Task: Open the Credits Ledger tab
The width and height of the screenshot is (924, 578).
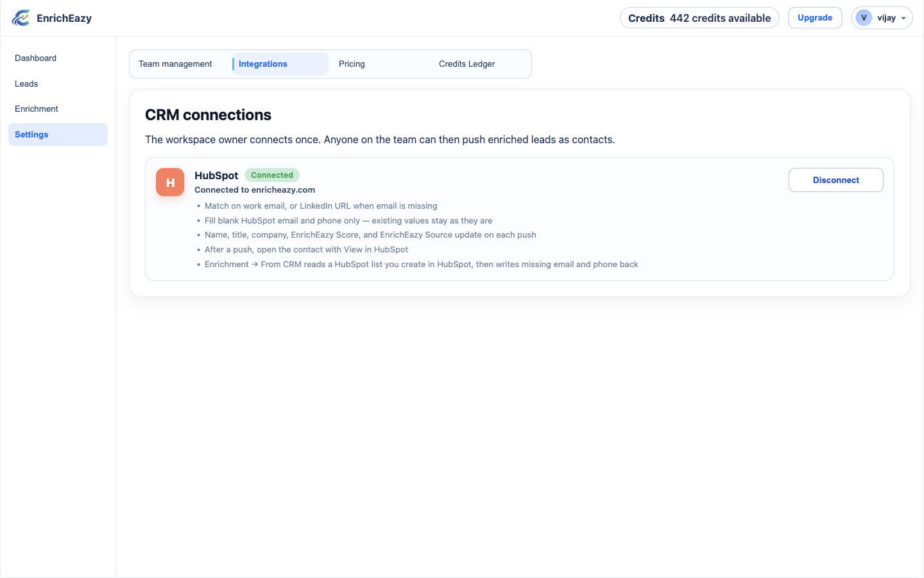Action: click(x=481, y=64)
